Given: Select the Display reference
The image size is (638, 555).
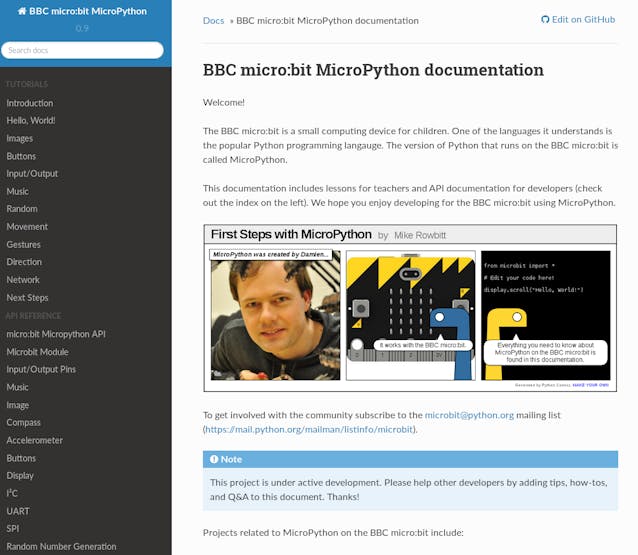Looking at the screenshot, I should [x=20, y=476].
